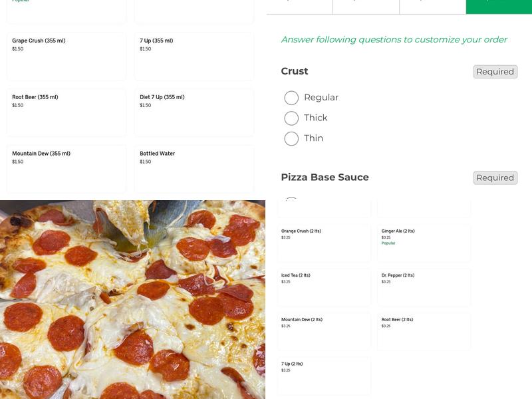Image resolution: width=532 pixels, height=399 pixels.
Task: Click the Required badge beside Crust
Action: coord(494,70)
